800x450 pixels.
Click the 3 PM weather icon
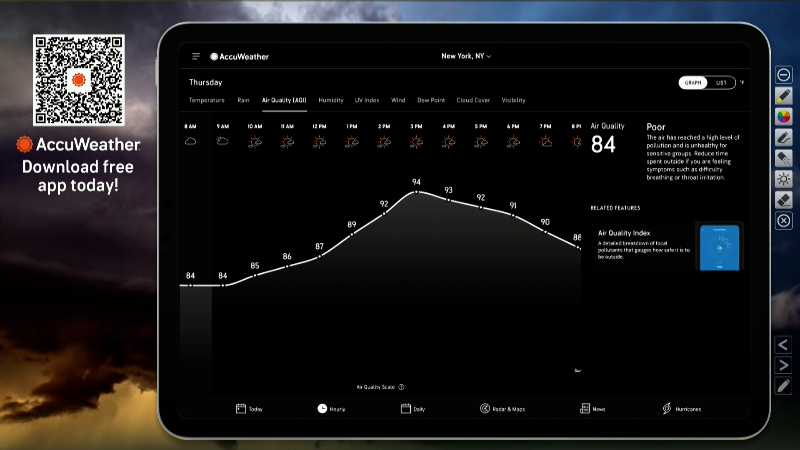[x=416, y=142]
